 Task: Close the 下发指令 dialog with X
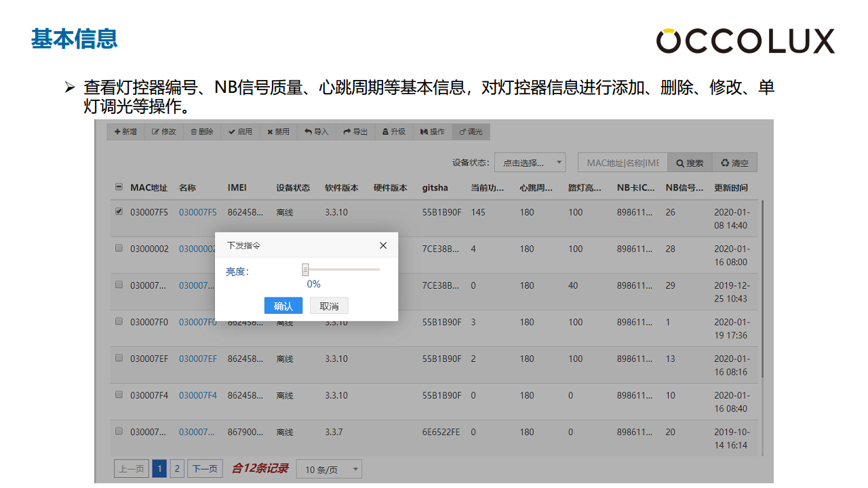click(x=383, y=245)
